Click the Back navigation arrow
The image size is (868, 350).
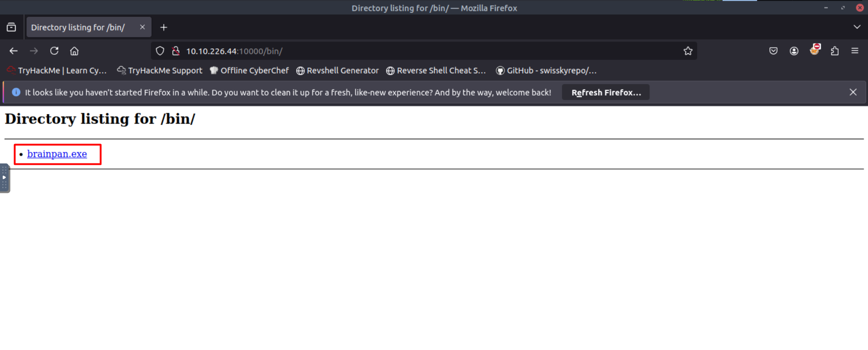tap(14, 51)
